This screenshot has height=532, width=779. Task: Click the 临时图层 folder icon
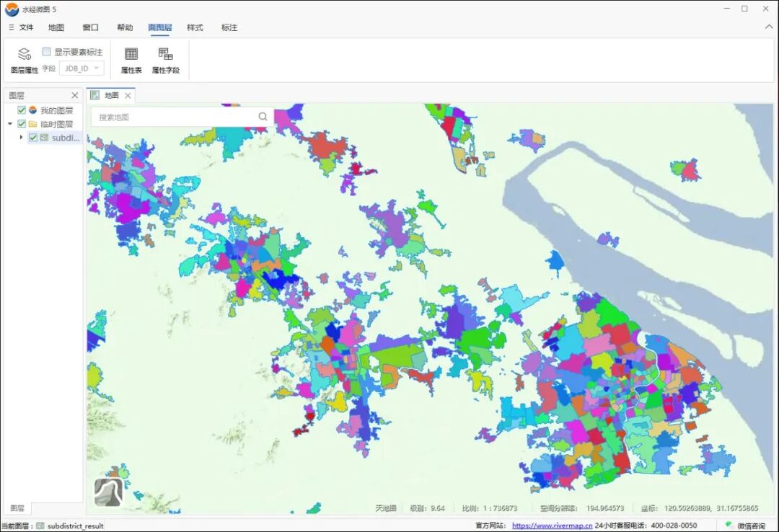[x=32, y=124]
